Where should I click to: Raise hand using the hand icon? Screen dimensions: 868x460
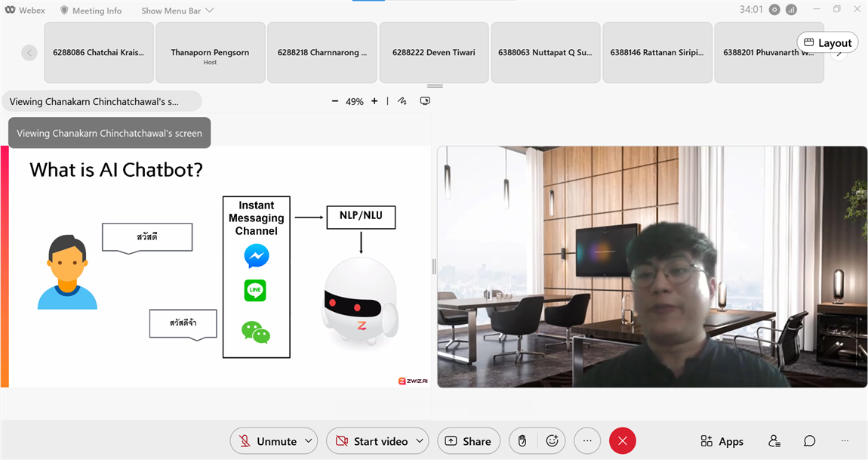click(x=522, y=441)
